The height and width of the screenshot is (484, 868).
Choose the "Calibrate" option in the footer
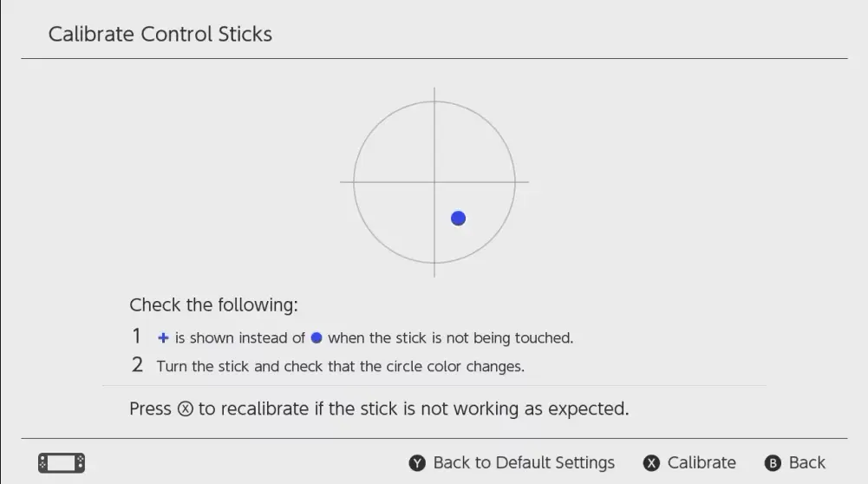click(701, 463)
